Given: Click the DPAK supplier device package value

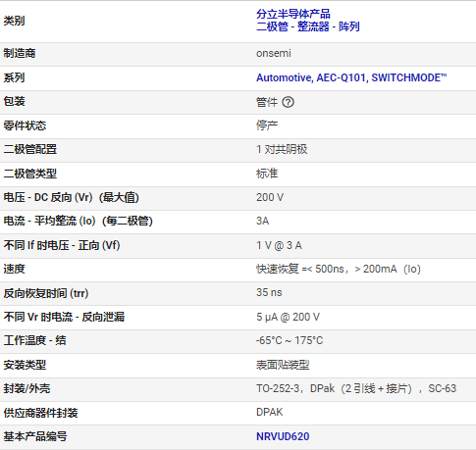Looking at the screenshot, I should (269, 412).
